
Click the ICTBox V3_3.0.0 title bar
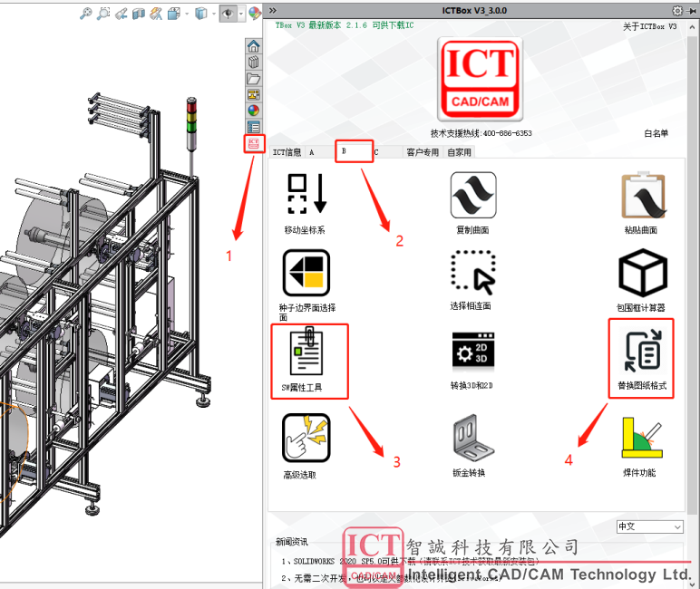click(x=474, y=11)
